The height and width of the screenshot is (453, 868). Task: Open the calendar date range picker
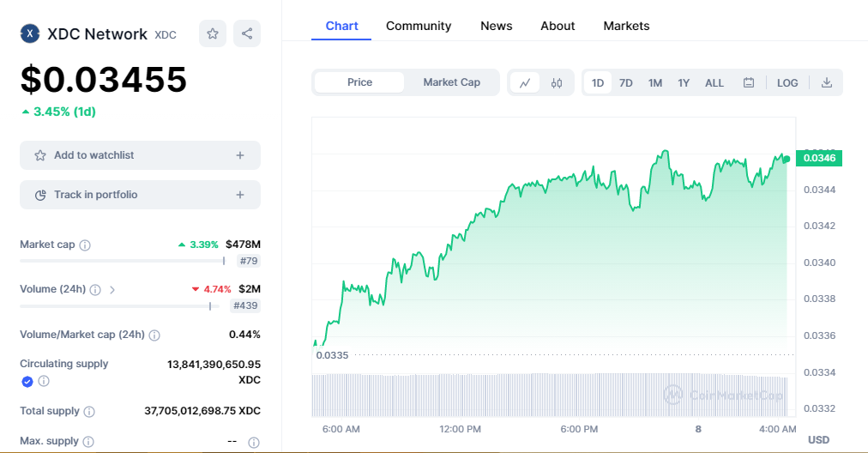pos(749,83)
